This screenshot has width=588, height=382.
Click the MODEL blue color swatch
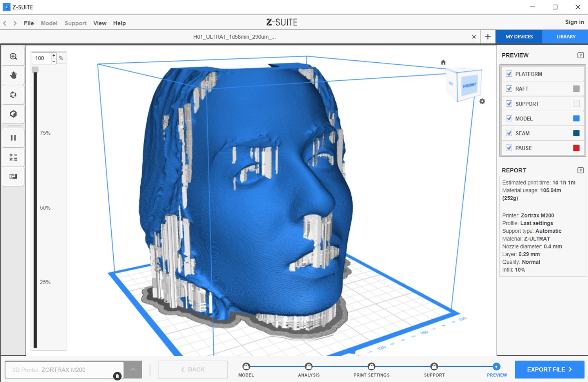[576, 118]
